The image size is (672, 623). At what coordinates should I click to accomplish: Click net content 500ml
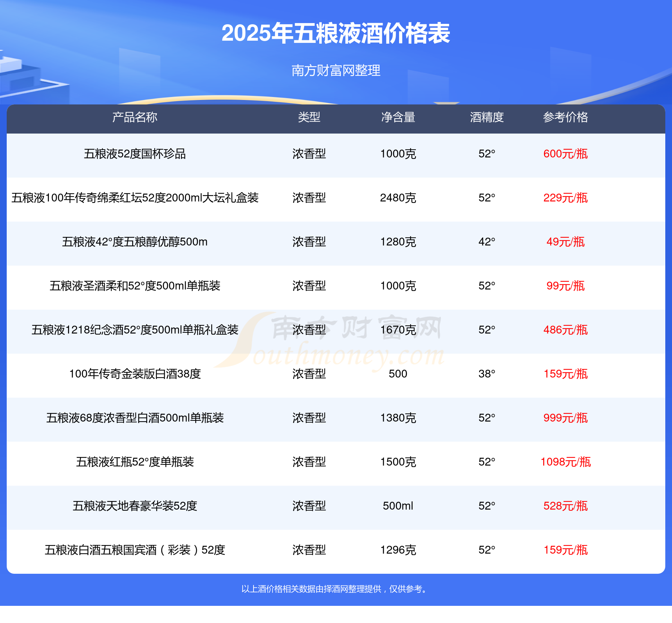pyautogui.click(x=398, y=506)
